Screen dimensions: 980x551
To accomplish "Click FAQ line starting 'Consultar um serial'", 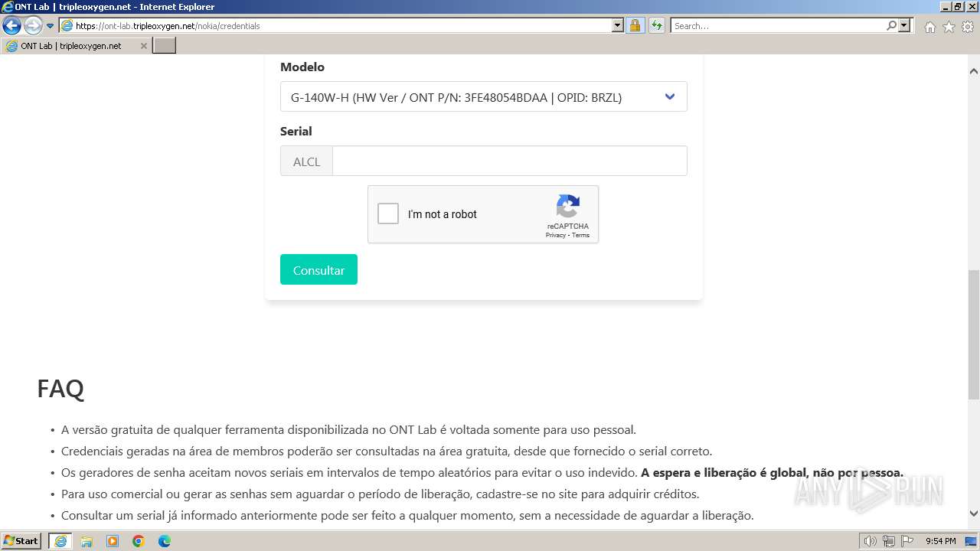I will [x=407, y=515].
